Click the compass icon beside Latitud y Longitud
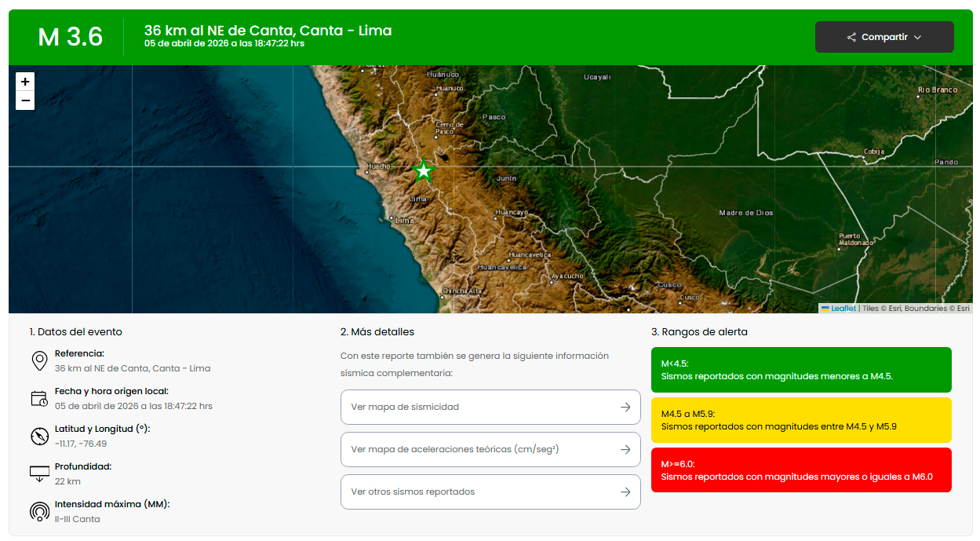The height and width of the screenshot is (541, 980). click(x=39, y=436)
